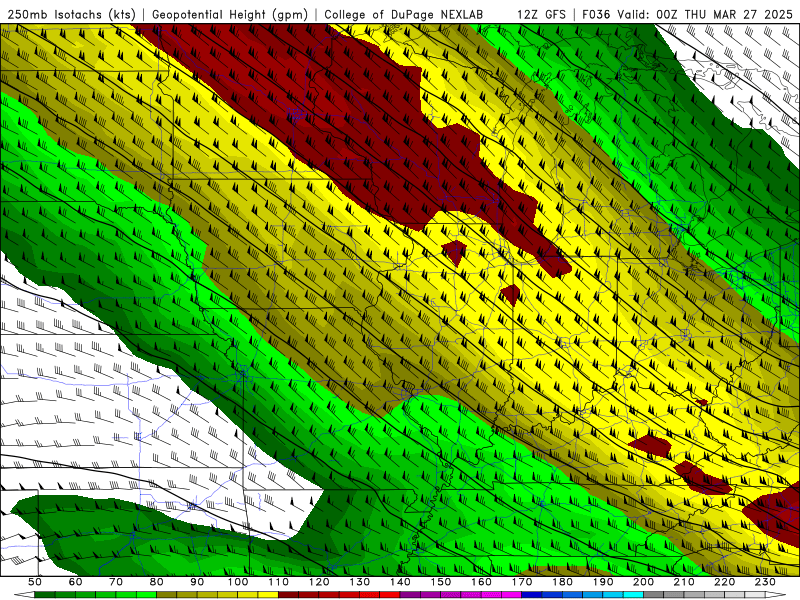The image size is (800, 600).
Task: Click the 'Geopotential Height (gpm)' header text
Action: (230, 14)
